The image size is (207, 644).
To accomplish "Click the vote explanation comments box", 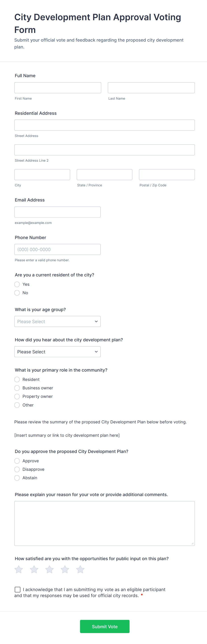I will point(104,523).
